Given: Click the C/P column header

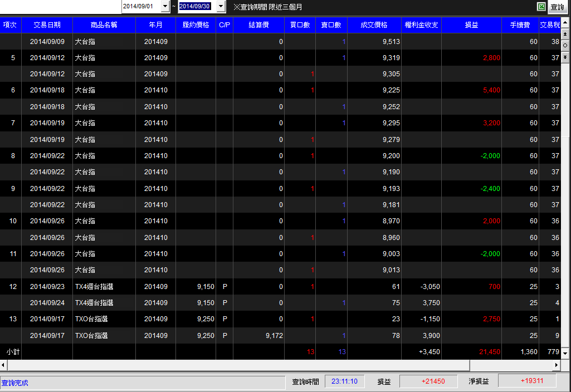Looking at the screenshot, I should click(225, 25).
